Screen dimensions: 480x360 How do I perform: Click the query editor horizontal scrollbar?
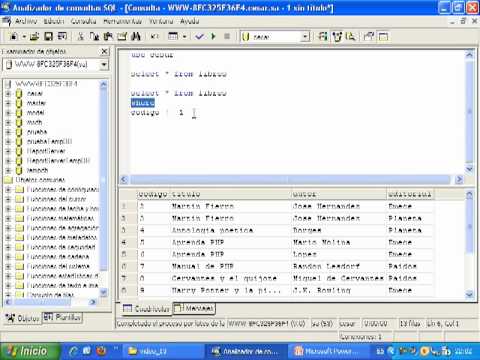coord(290,180)
